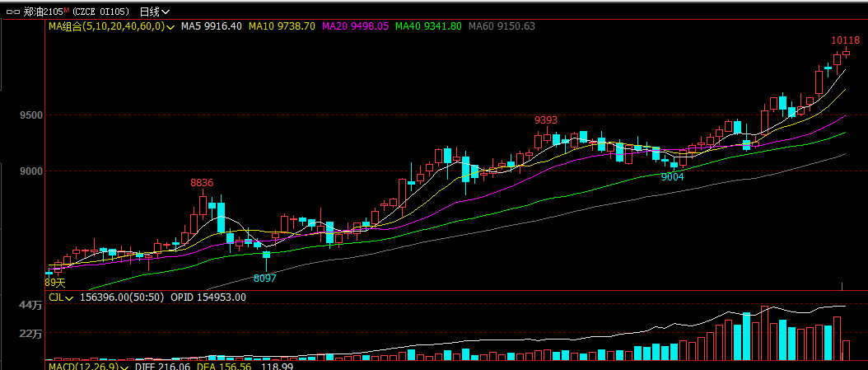Screen dimensions: 868x370
Task: Click the volume value 156396.00(50:50)
Action: (122, 297)
